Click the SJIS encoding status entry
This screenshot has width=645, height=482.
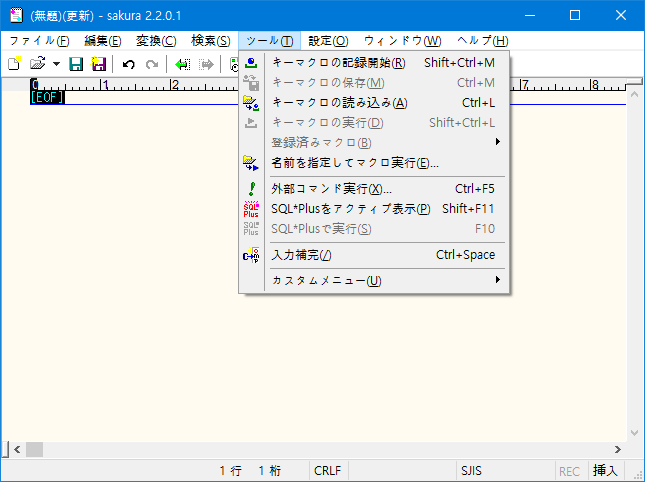(x=471, y=470)
